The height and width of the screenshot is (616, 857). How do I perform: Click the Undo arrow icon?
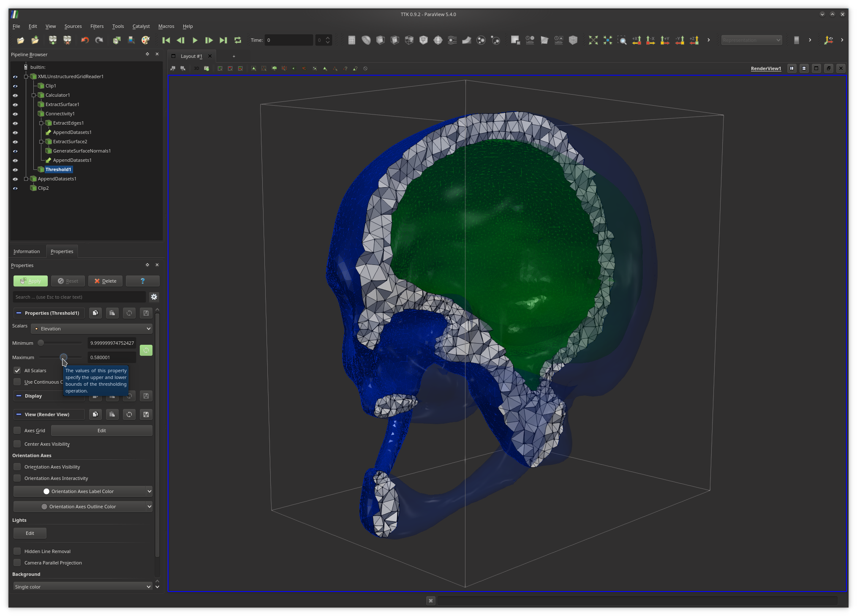(x=85, y=40)
